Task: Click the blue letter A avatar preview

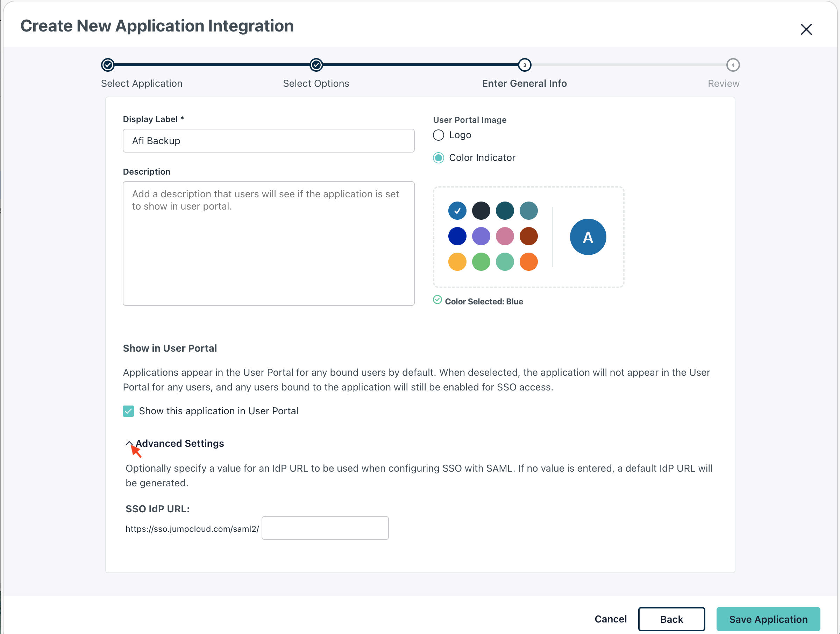Action: [x=588, y=237]
